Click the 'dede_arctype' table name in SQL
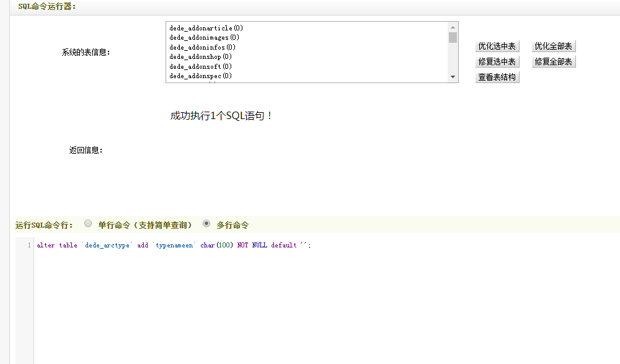Viewport: 620px width, 364px height. pyautogui.click(x=107, y=246)
